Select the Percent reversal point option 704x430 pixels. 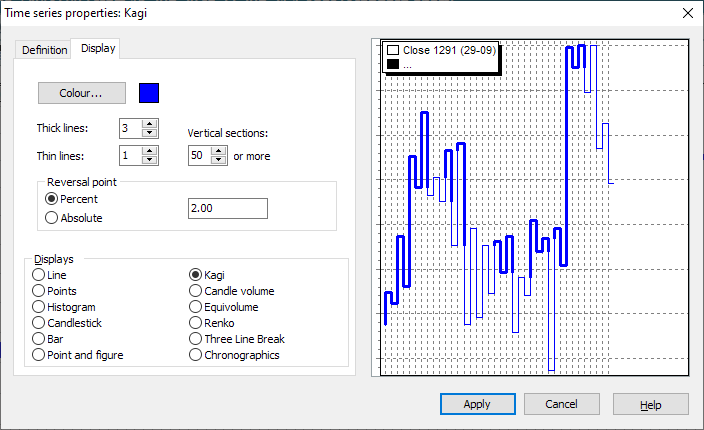tap(52, 199)
